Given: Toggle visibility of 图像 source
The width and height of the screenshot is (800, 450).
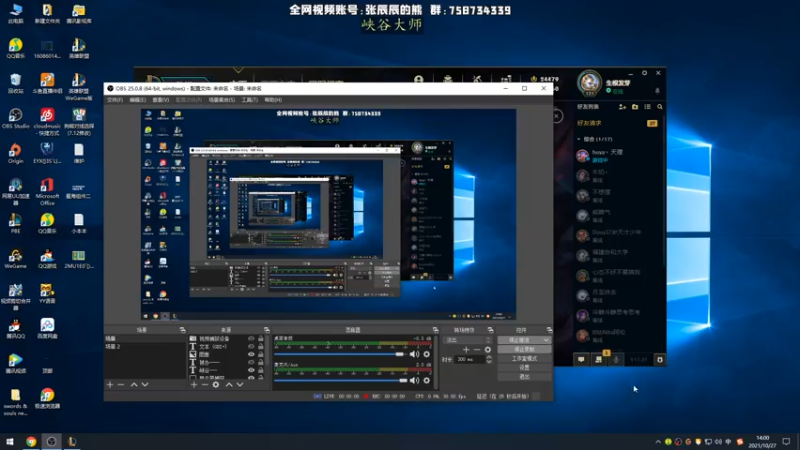Looking at the screenshot, I should 251,354.
